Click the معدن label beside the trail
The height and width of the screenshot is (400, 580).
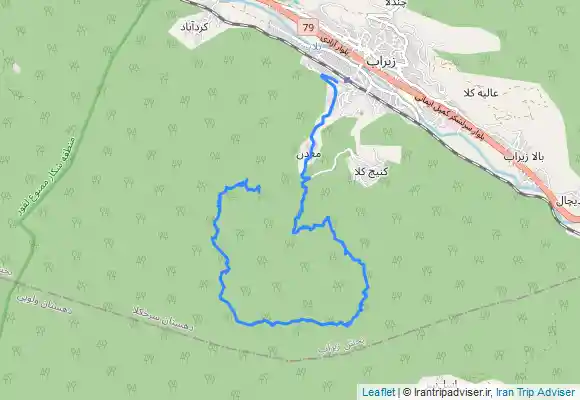coord(308,154)
